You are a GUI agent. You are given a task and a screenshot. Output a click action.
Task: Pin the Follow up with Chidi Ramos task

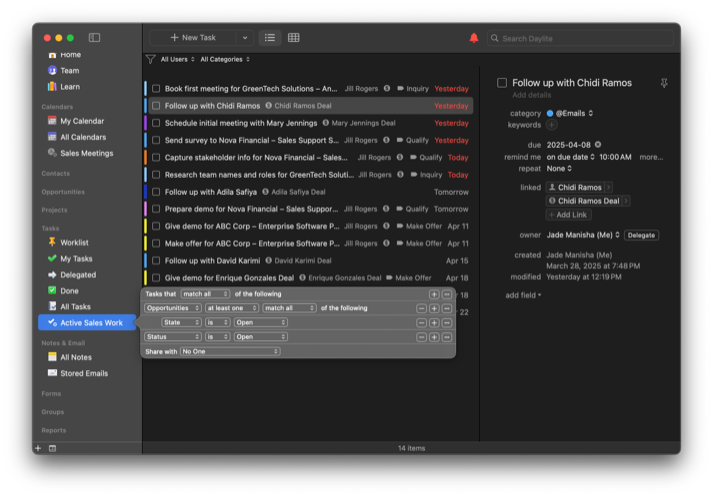pyautogui.click(x=664, y=83)
